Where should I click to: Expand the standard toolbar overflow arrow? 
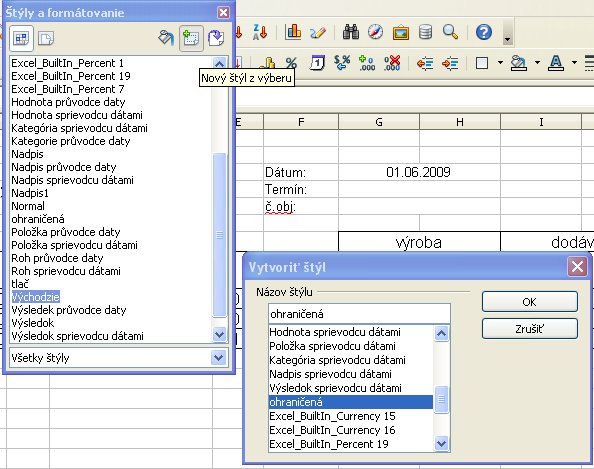507,33
